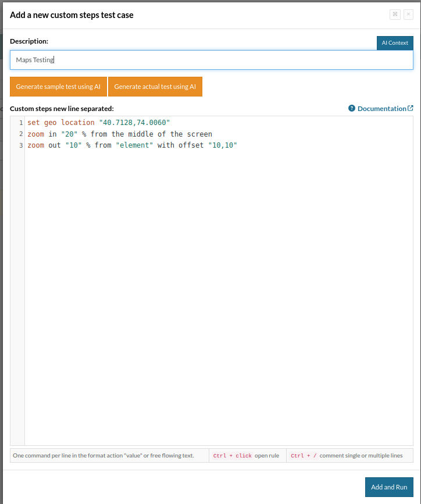The height and width of the screenshot is (504, 421).
Task: Focus the Description field with Maps Testing
Action: 211,60
